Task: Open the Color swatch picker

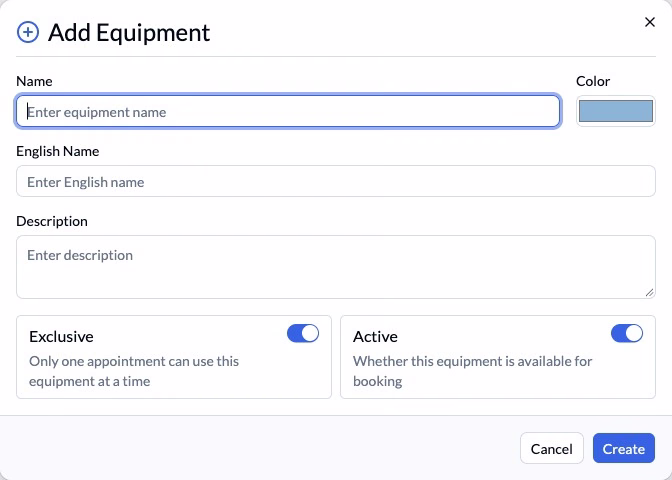Action: pyautogui.click(x=616, y=111)
